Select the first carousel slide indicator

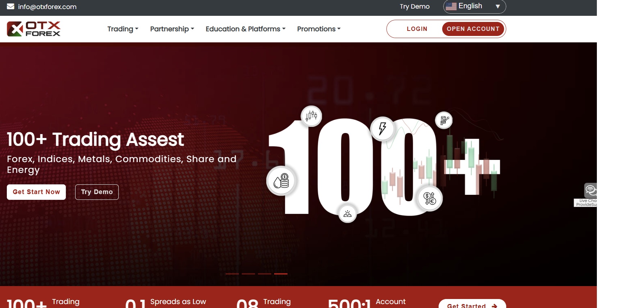pyautogui.click(x=232, y=274)
